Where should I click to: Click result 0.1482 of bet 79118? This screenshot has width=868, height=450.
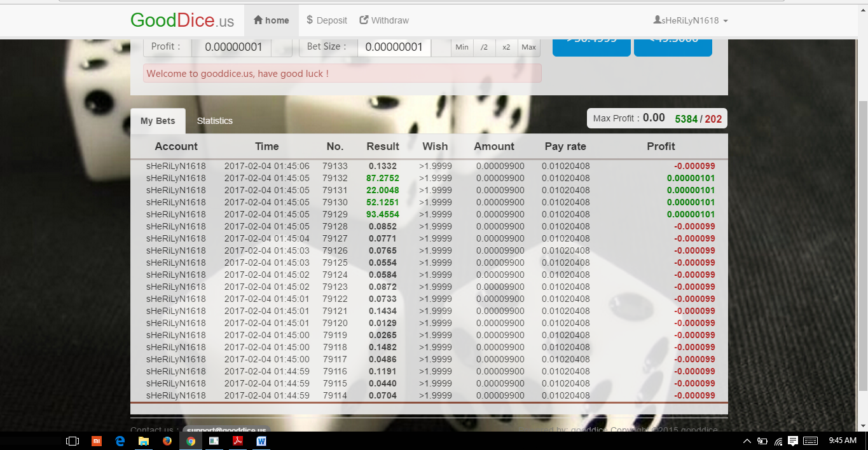383,347
